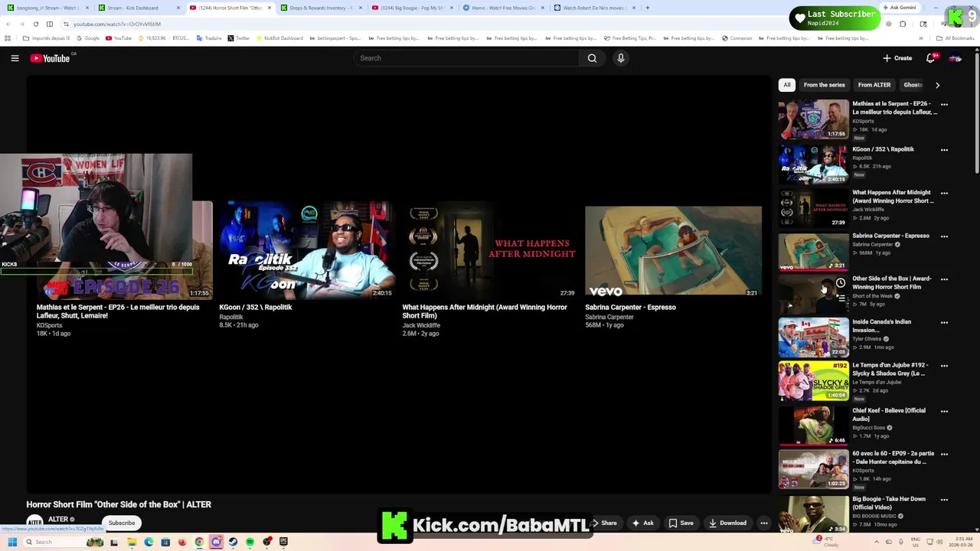Viewport: 980px width, 551px height.
Task: Open options for 60 avec le 60 EP09 video
Action: click(944, 454)
